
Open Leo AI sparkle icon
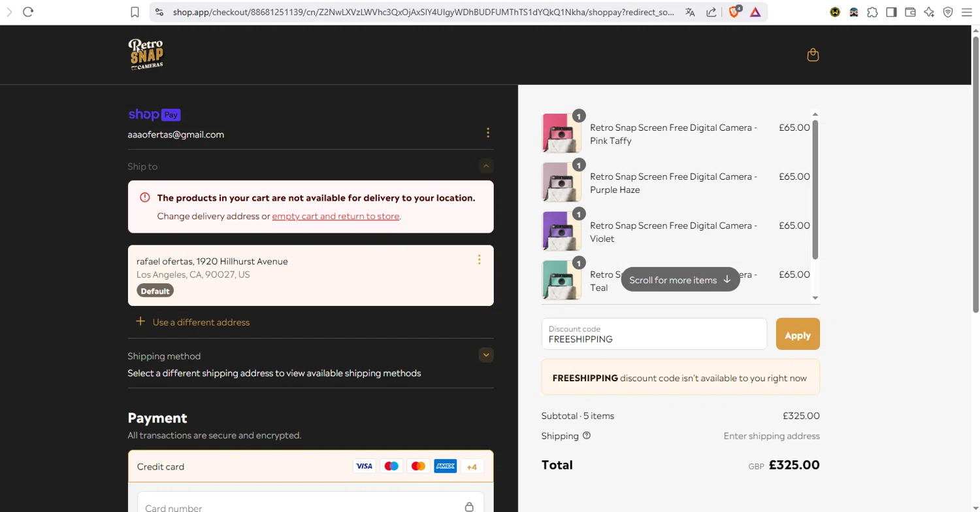929,12
